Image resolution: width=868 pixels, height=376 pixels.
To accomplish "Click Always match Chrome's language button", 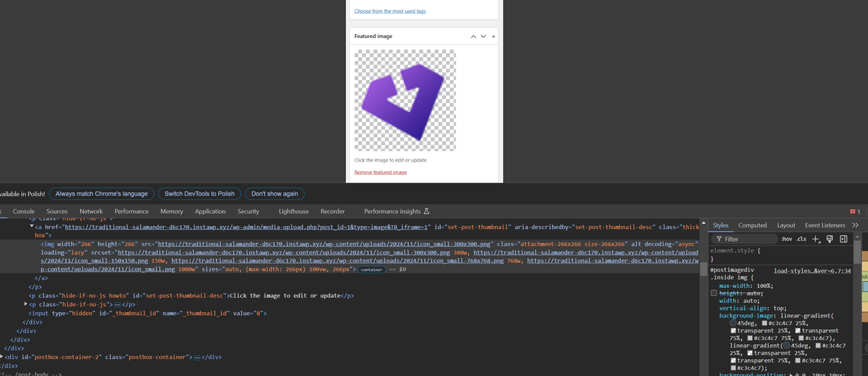I will point(102,193).
